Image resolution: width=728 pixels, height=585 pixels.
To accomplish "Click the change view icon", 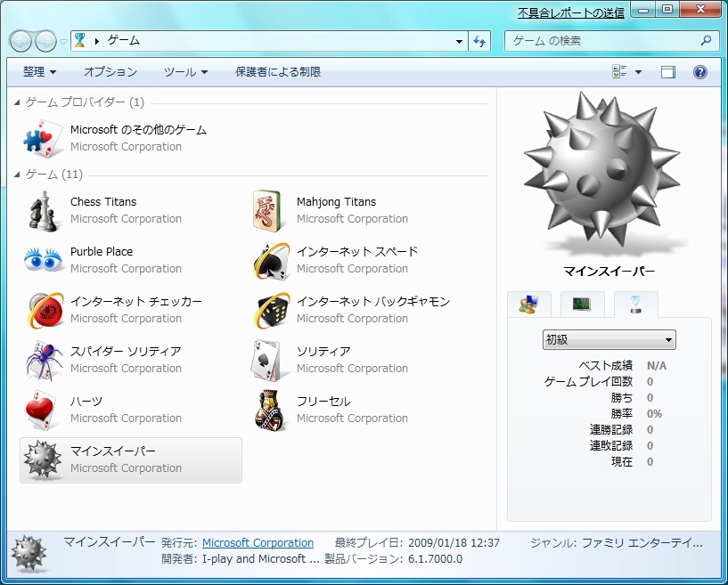I will click(619, 72).
